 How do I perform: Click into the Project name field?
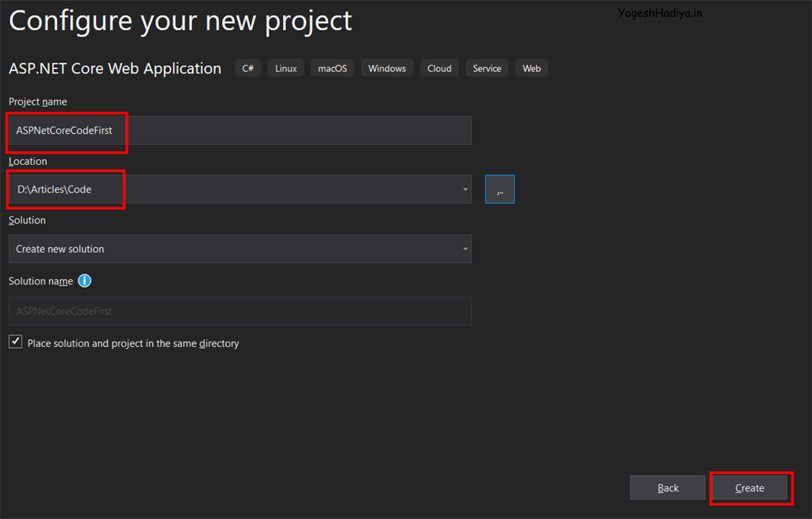click(x=238, y=130)
